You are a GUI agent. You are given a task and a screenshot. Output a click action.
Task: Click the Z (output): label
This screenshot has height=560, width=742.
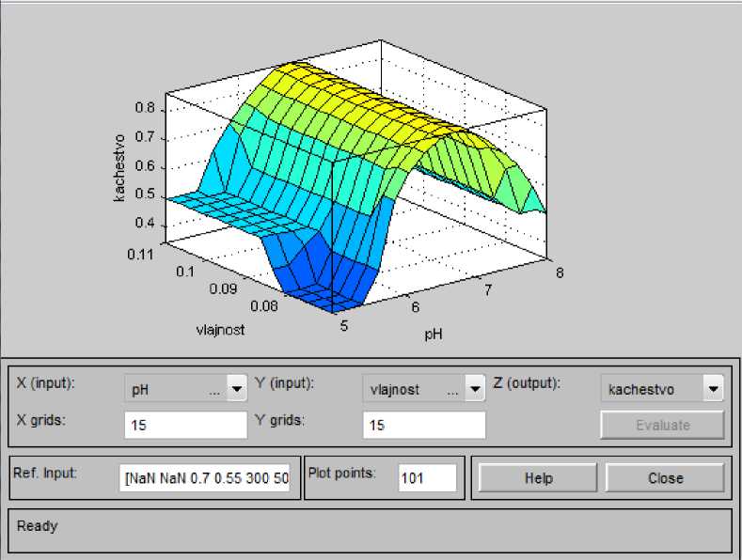click(x=527, y=382)
